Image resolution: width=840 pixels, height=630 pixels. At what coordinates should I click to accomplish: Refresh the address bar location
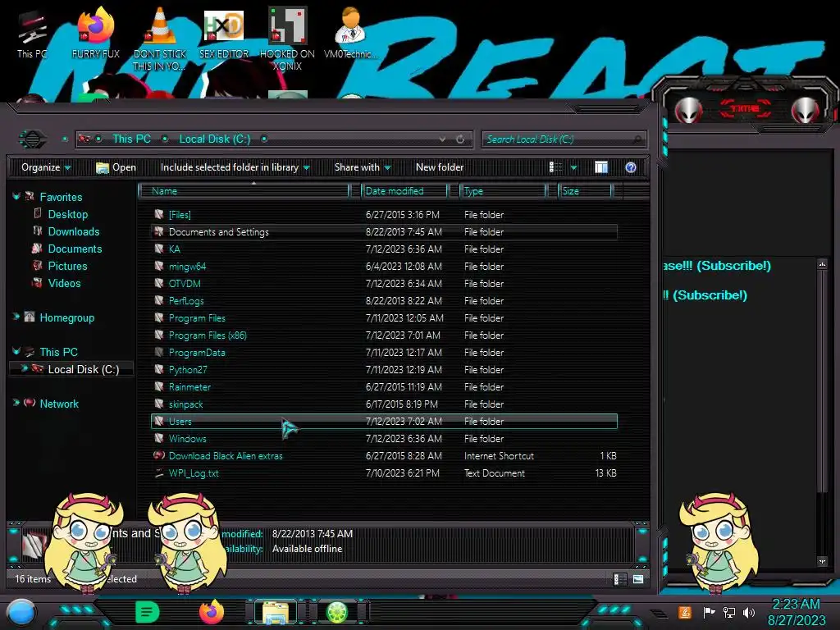pyautogui.click(x=460, y=139)
